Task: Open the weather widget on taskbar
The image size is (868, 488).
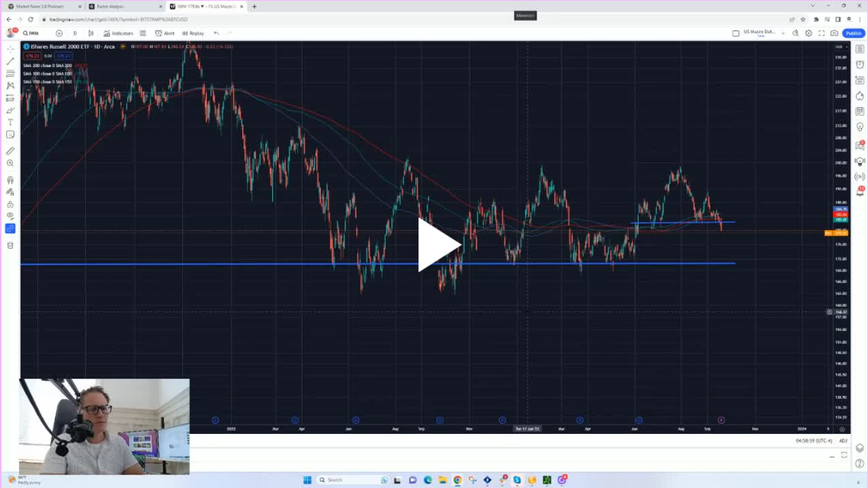Action: pyautogui.click(x=24, y=480)
